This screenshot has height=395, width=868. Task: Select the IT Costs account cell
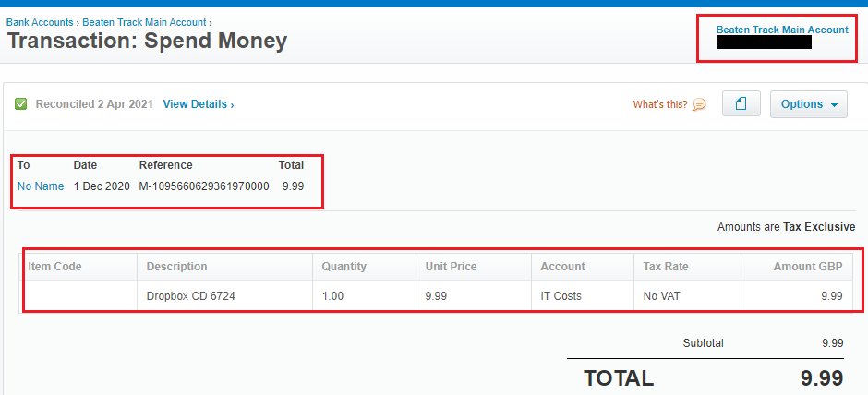click(x=583, y=296)
